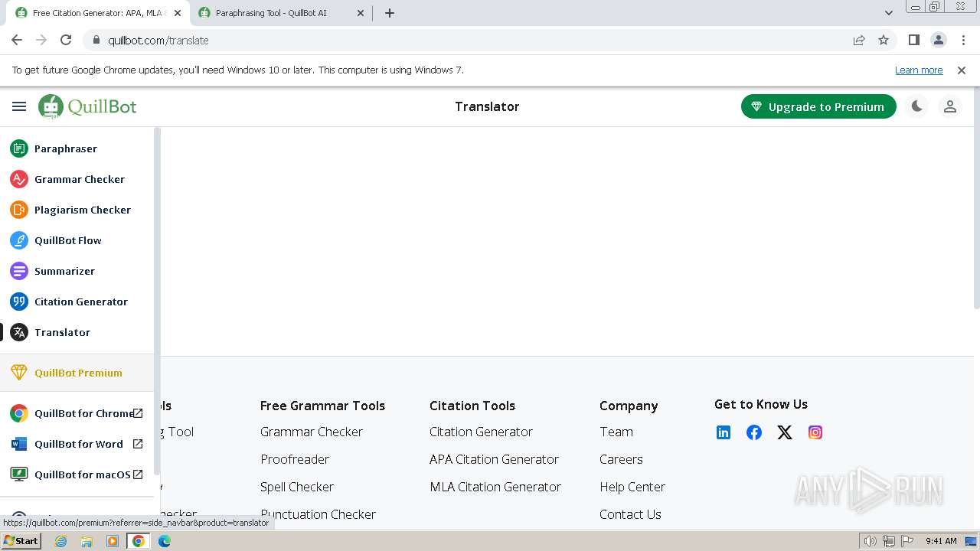Image resolution: width=980 pixels, height=551 pixels.
Task: Dismiss the Chrome update notification
Action: pos(962,70)
